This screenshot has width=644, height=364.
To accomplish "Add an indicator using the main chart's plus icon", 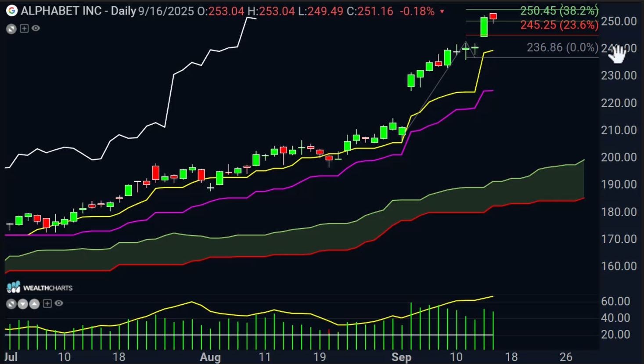I will point(24,29).
